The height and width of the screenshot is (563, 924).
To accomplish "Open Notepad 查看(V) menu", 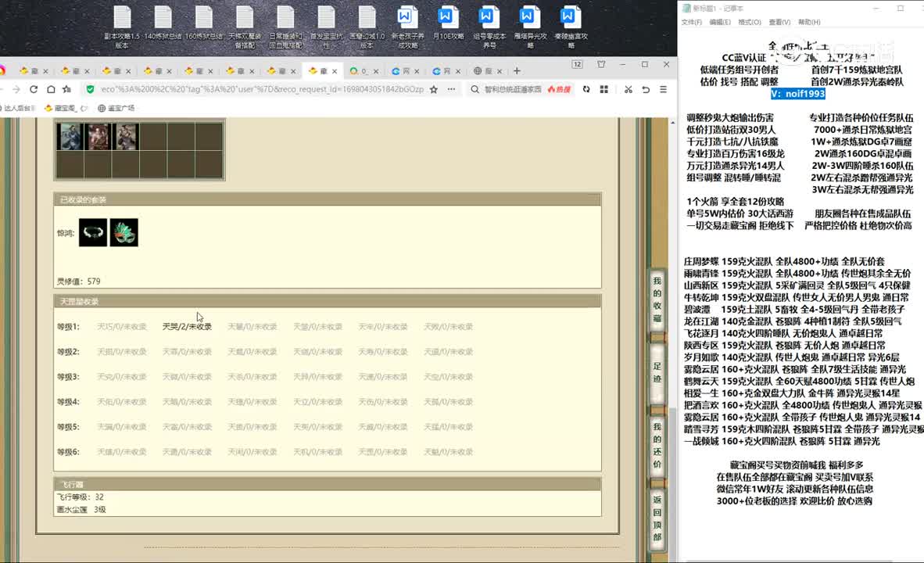I will click(779, 22).
